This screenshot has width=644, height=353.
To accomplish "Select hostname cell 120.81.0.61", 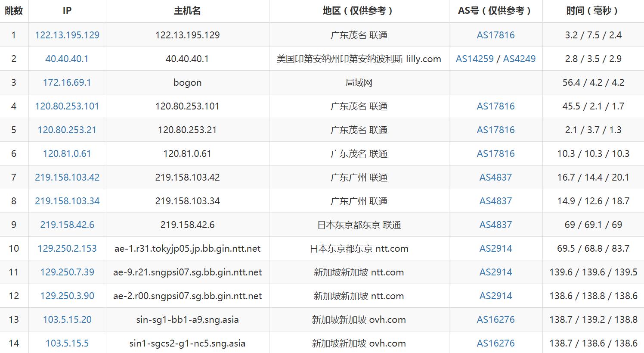I will coord(187,153).
